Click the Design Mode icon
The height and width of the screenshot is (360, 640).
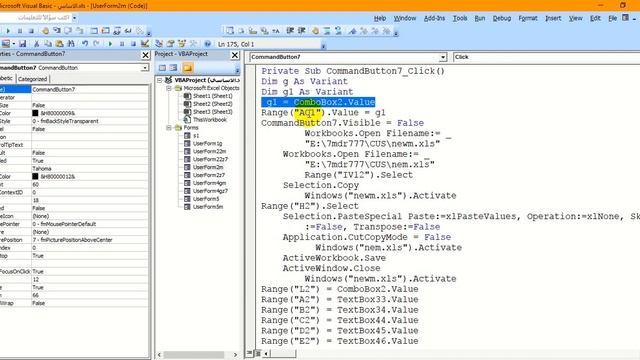(145, 44)
